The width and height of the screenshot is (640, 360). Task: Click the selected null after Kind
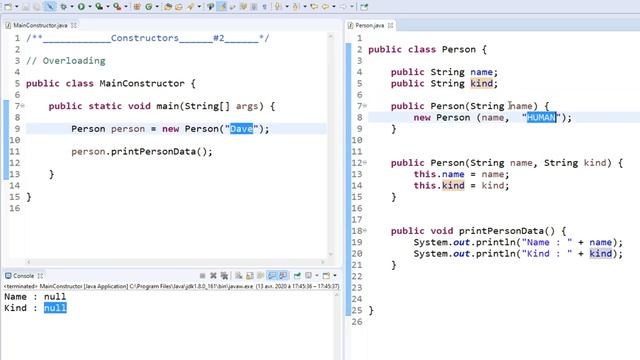(x=55, y=308)
